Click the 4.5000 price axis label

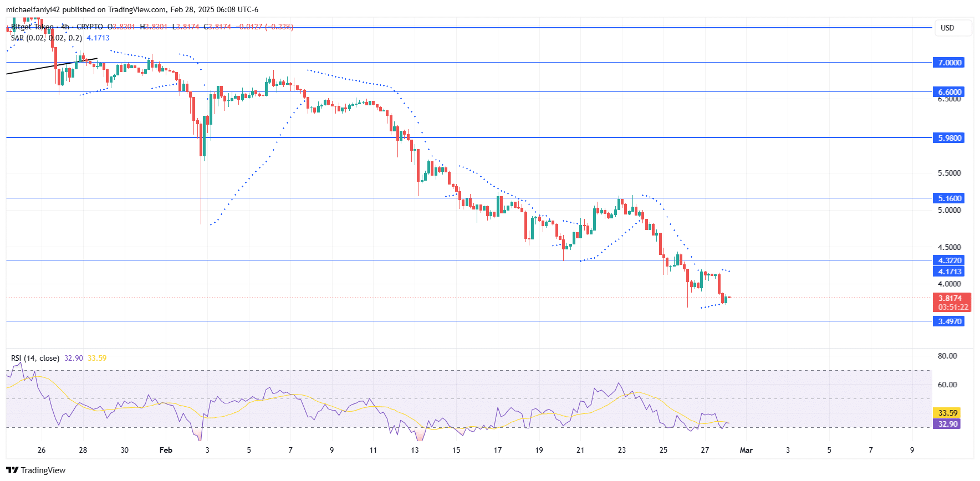tap(949, 247)
